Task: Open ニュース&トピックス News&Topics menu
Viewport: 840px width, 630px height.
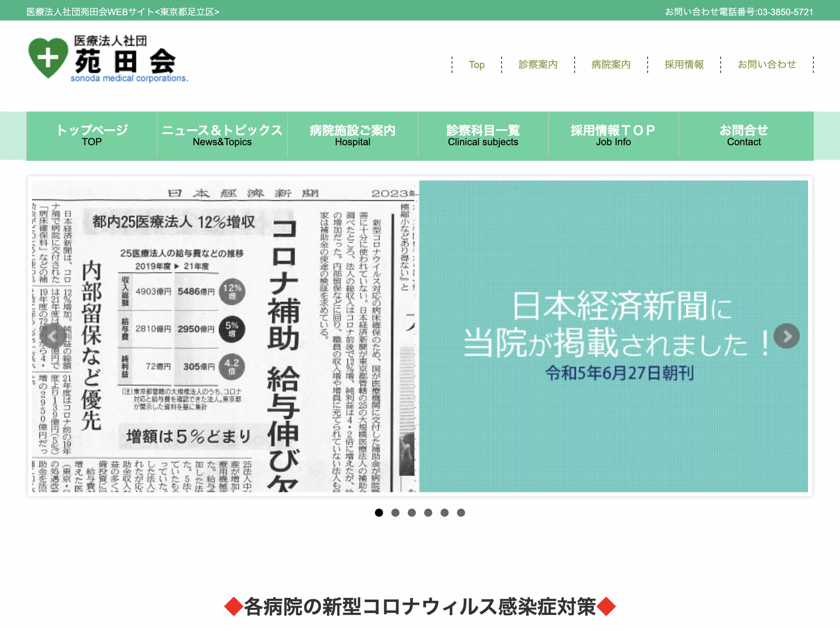Action: pos(222,136)
